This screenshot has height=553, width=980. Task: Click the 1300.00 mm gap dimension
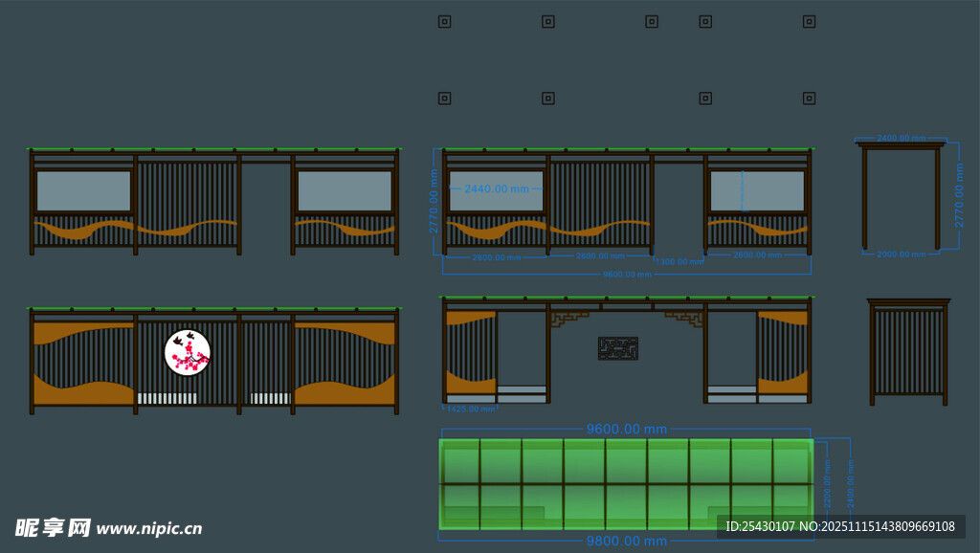click(x=679, y=260)
